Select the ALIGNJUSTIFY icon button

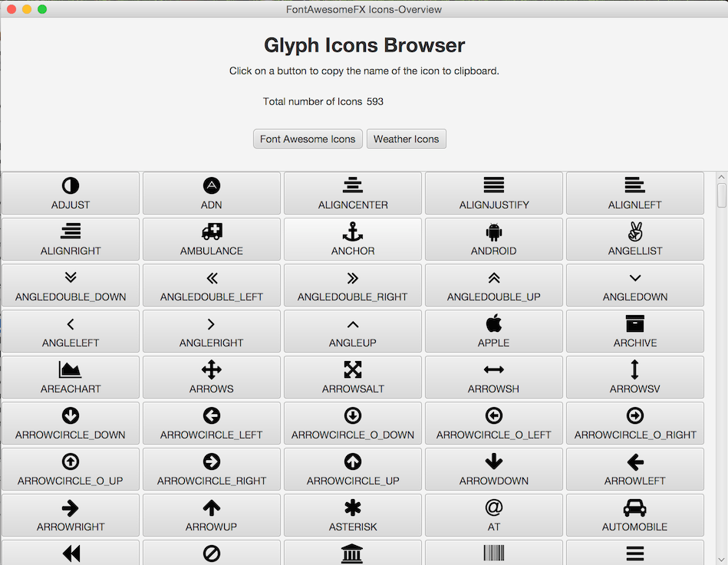click(x=494, y=193)
